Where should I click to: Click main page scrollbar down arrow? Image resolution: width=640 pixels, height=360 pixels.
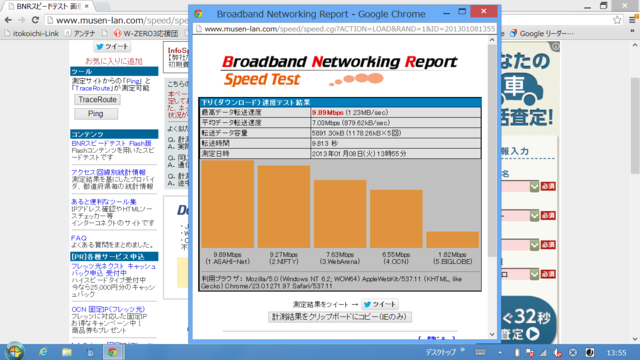[x=635, y=339]
